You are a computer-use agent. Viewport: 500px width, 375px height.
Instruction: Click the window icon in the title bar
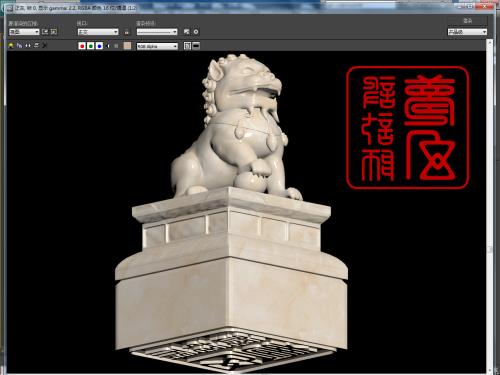click(10, 8)
